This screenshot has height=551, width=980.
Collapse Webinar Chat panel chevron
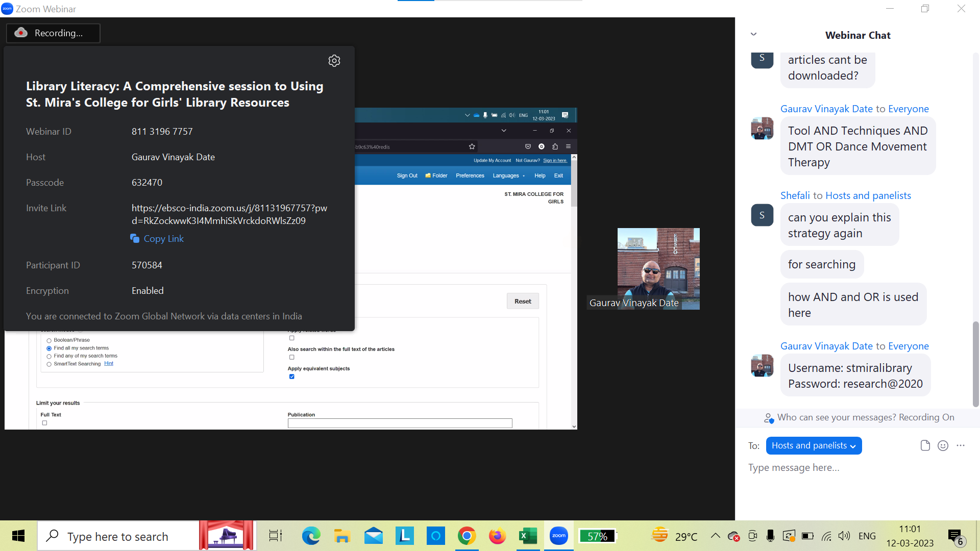(753, 34)
